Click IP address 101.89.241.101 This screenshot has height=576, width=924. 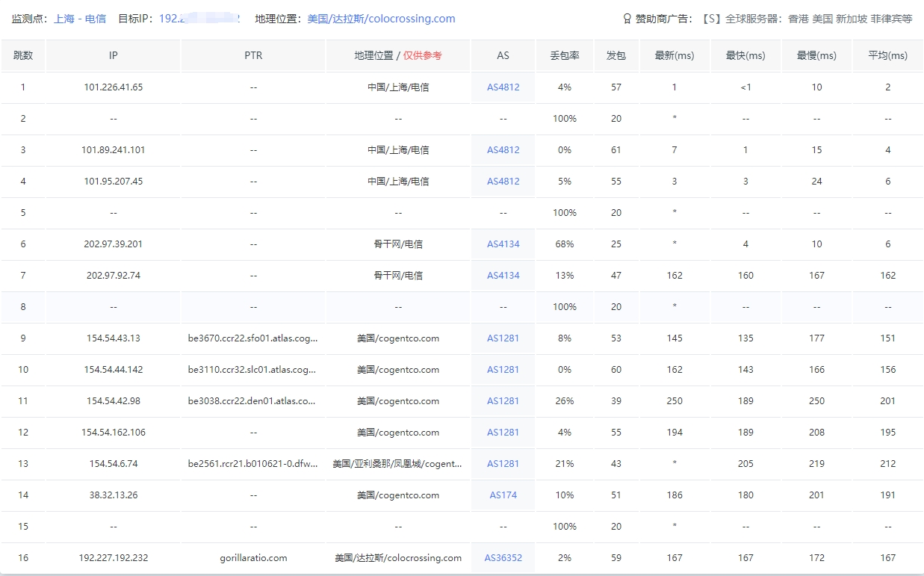[x=114, y=150]
